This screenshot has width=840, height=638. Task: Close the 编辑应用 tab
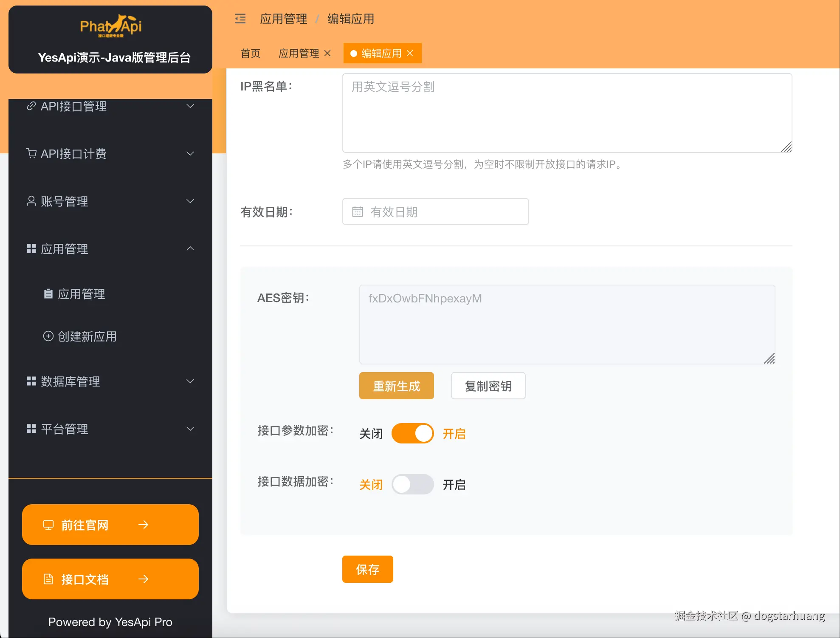point(410,53)
